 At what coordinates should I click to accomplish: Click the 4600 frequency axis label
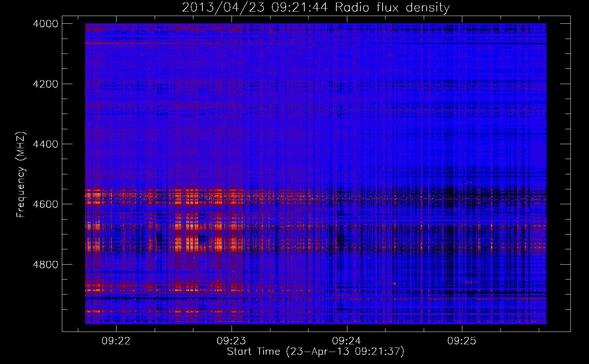[46, 204]
